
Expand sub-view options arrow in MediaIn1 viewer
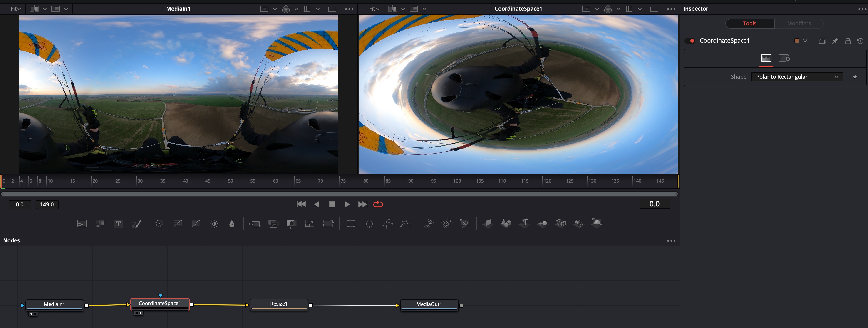(66, 9)
